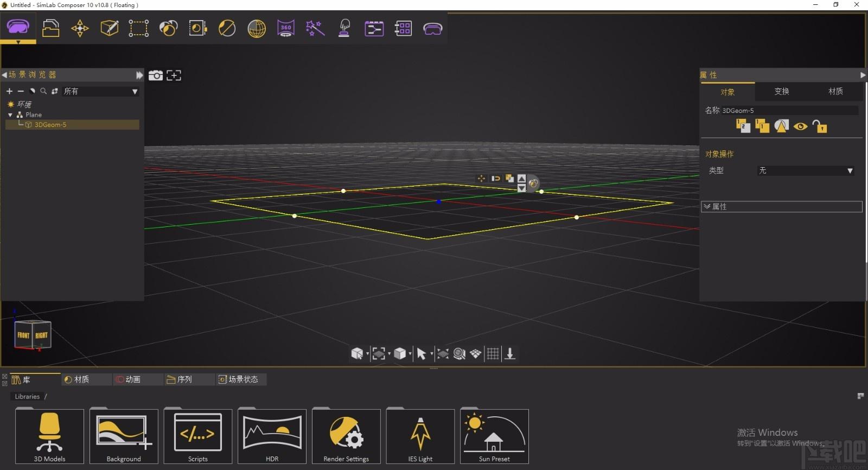Viewport: 868px width, 470px height.
Task: Open the Background library
Action: [124, 436]
